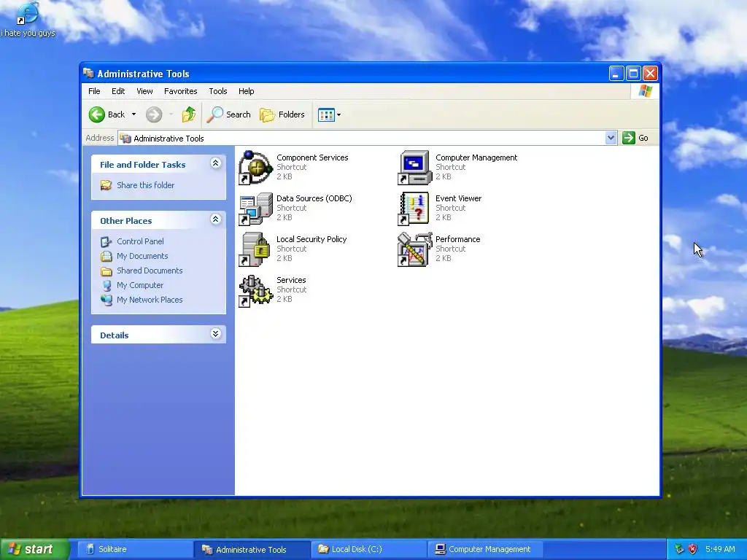The width and height of the screenshot is (747, 560).
Task: Minimize the Administrative Tools window
Action: [616, 74]
